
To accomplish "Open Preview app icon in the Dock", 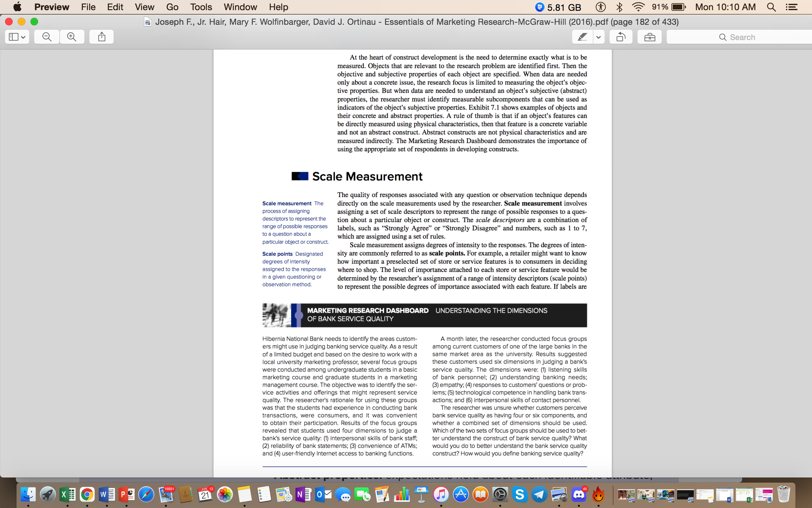I will tap(559, 494).
